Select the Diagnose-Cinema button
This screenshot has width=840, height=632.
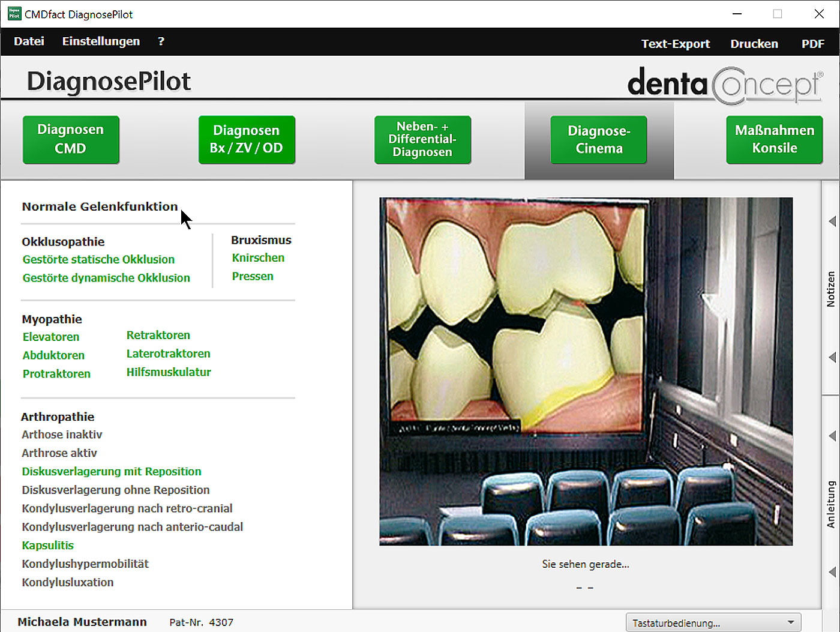pos(599,139)
